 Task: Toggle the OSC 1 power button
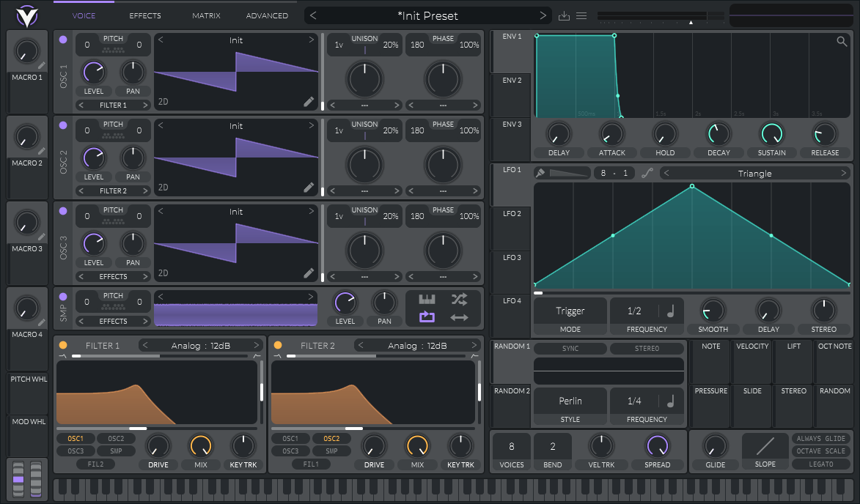(63, 40)
